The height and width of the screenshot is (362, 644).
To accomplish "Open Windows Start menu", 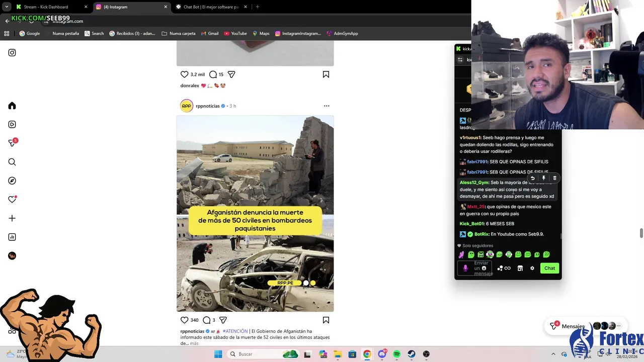I will [x=218, y=354].
